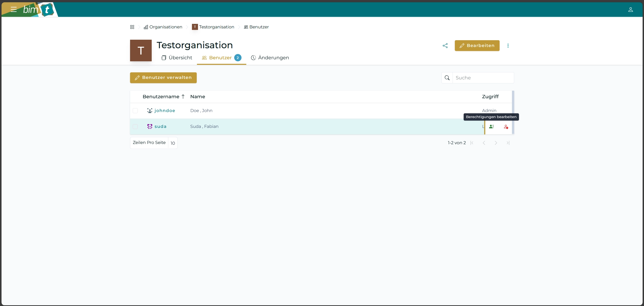Open the rows per page dropdown

click(x=173, y=143)
